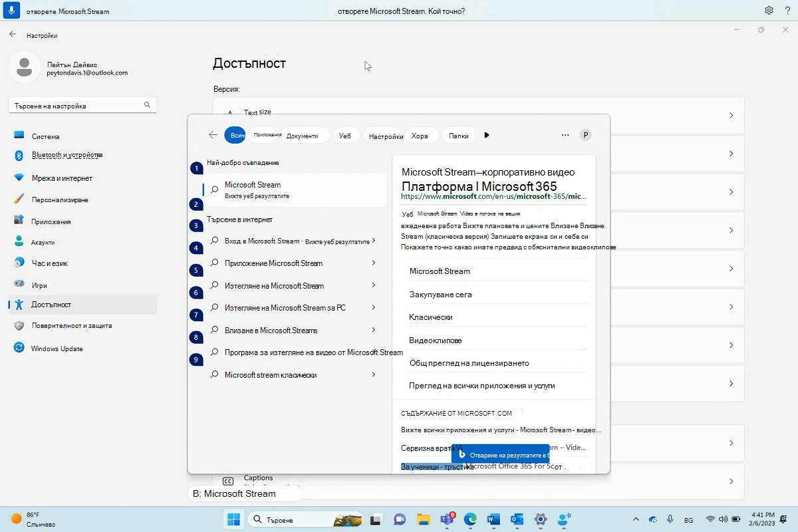Select Достъпност in Settings sidebar

coord(82,305)
